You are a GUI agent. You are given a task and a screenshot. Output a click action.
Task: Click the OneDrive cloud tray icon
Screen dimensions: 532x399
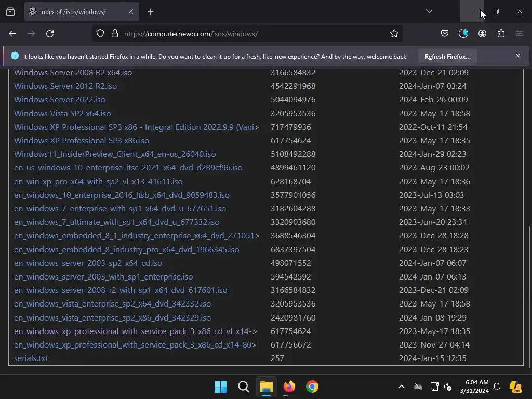[x=418, y=387]
